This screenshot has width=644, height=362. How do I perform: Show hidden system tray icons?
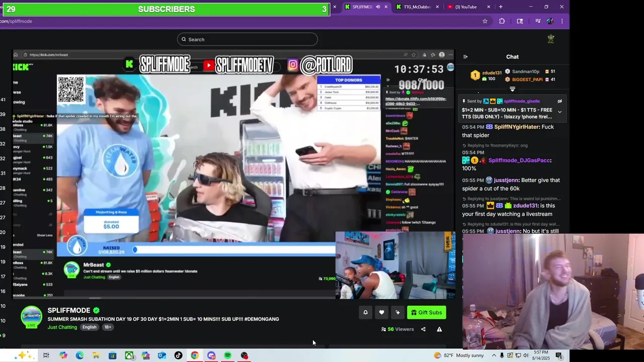(494, 355)
